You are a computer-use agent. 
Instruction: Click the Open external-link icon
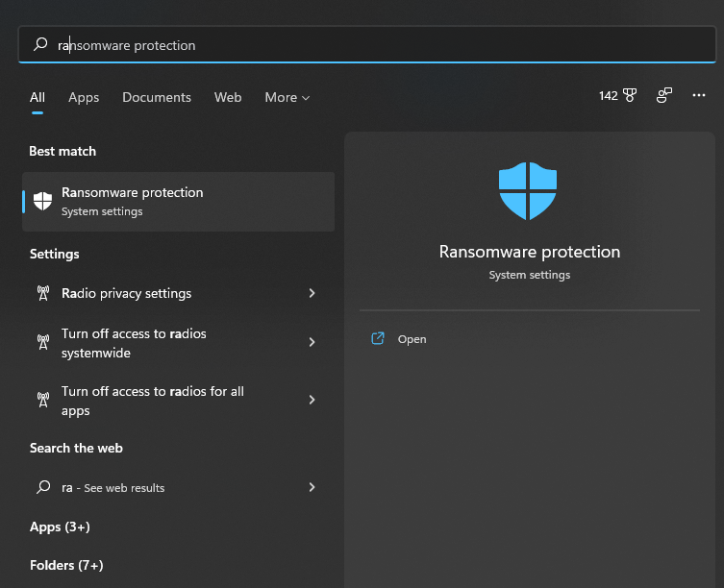tap(378, 338)
